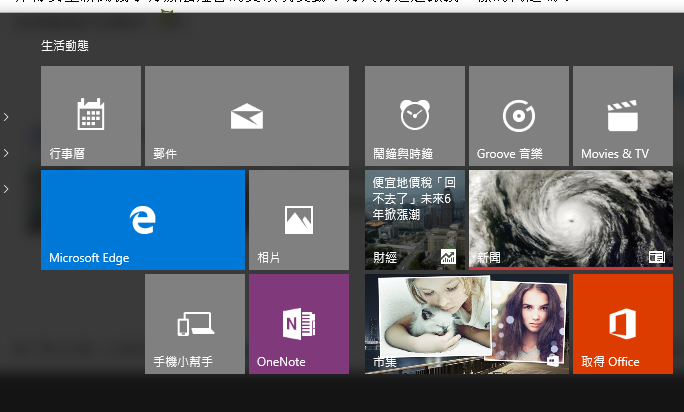Open the 鬧鐘與時鐘 alarm clock tile
The image size is (684, 412).
coord(415,116)
